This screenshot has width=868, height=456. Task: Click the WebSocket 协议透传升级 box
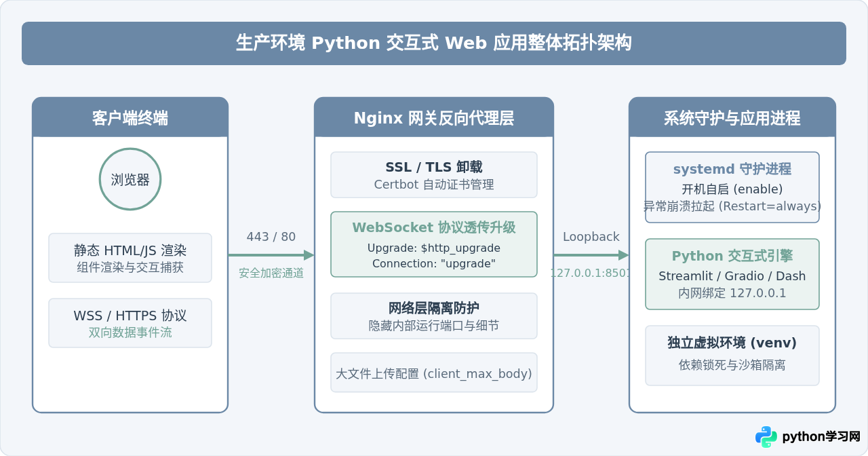click(x=434, y=244)
